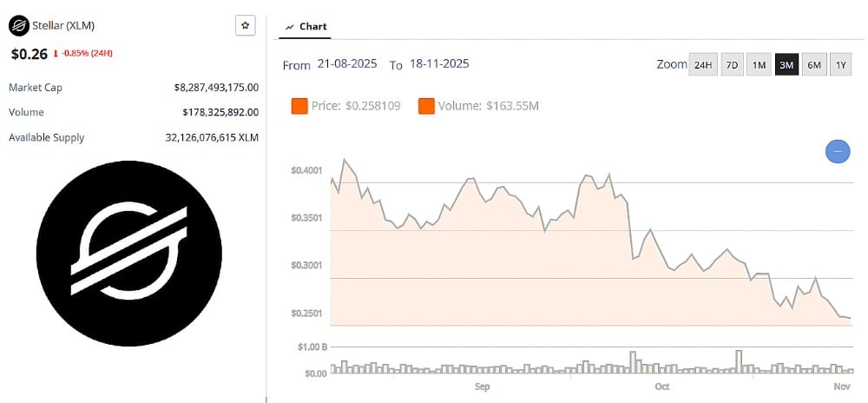Viewport: 868px width, 403px height.
Task: Toggle the Volume series legend swatch
Action: click(427, 106)
